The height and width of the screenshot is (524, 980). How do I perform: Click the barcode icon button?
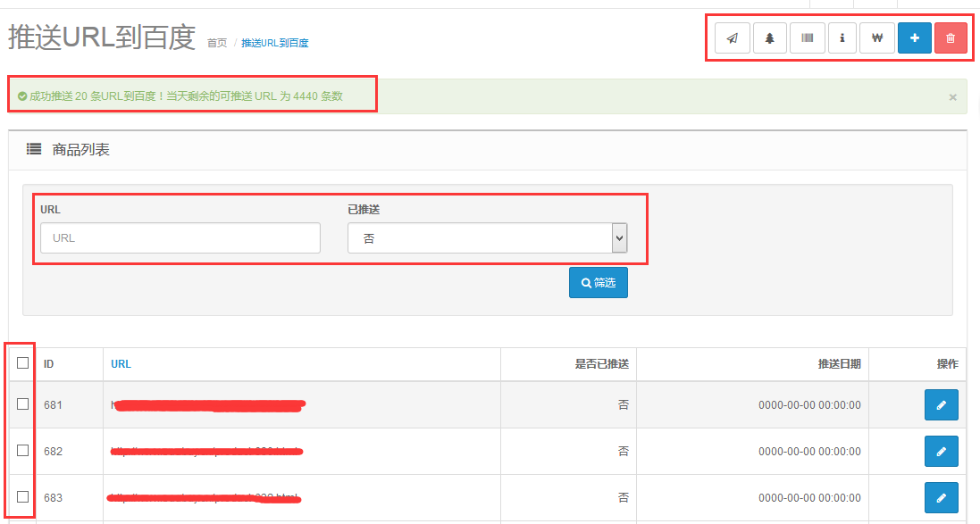807,38
